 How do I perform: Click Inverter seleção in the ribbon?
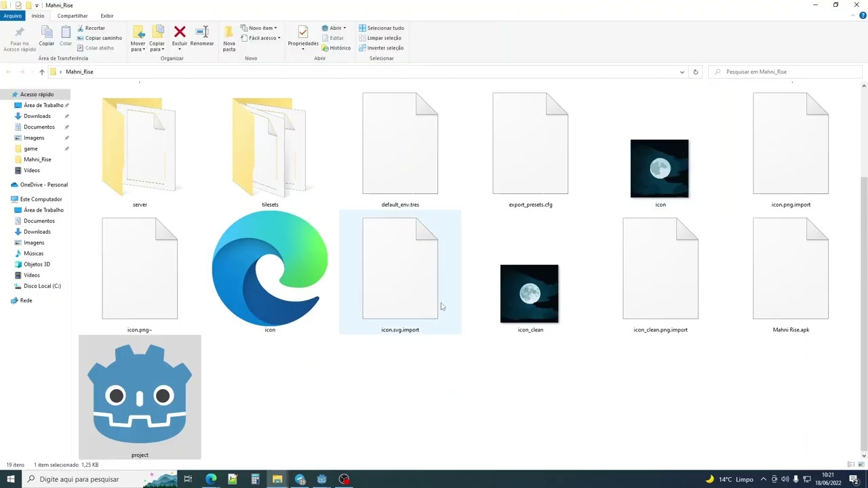click(x=381, y=47)
